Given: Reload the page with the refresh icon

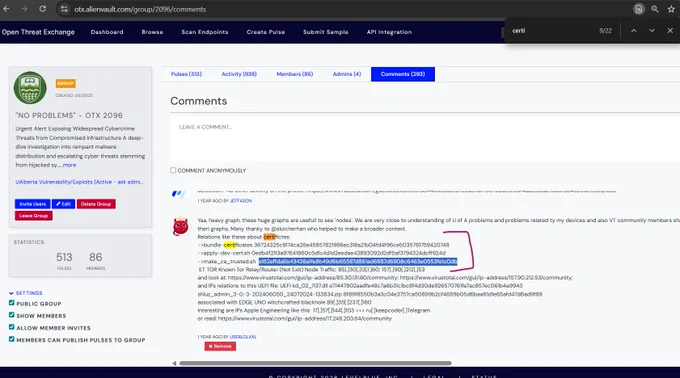Looking at the screenshot, I should pos(42,9).
